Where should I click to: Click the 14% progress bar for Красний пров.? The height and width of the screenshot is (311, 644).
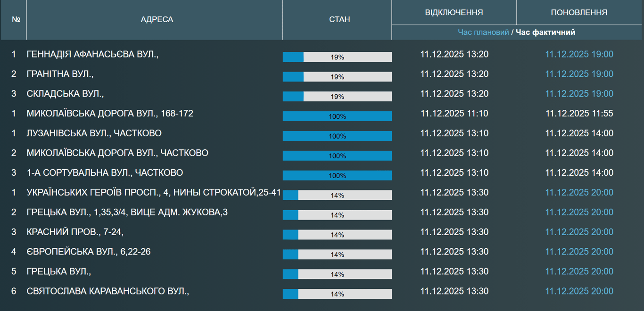[337, 235]
